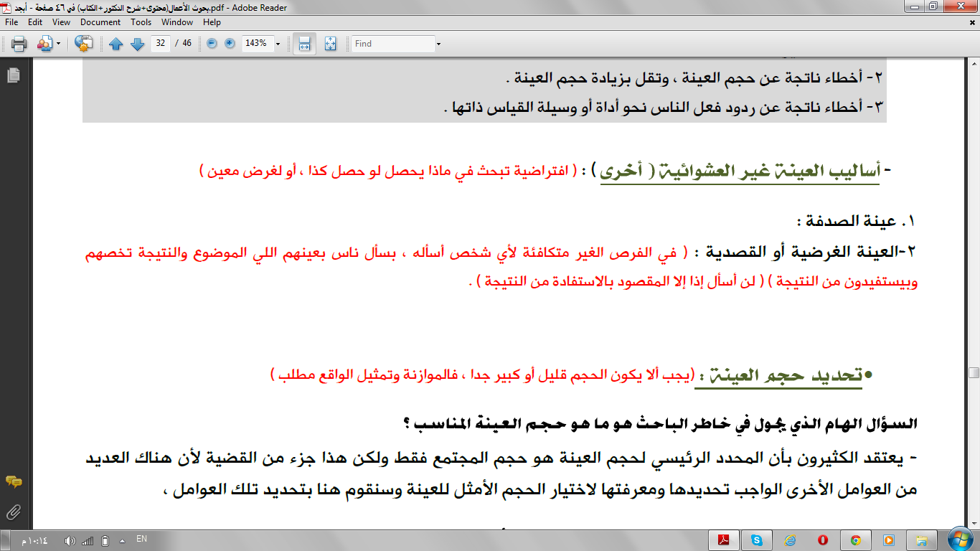The image size is (980, 551).
Task: Show hidden tray icons arrow
Action: click(121, 540)
